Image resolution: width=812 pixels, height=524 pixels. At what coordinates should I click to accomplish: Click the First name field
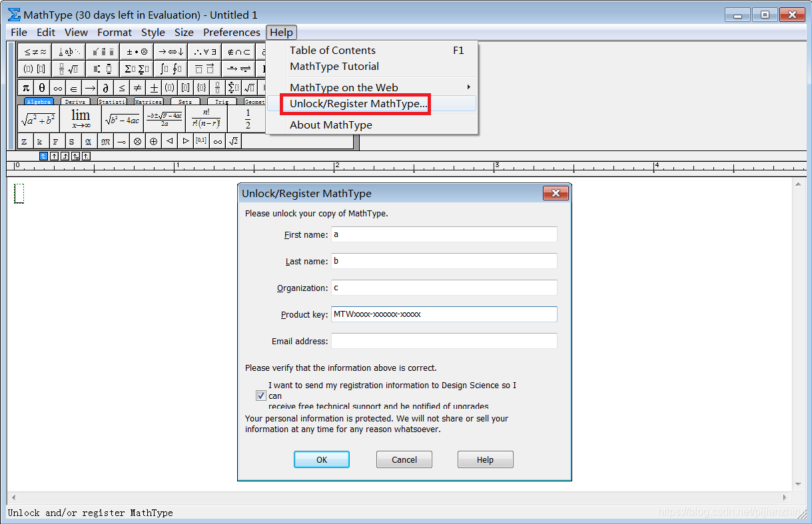click(x=444, y=234)
